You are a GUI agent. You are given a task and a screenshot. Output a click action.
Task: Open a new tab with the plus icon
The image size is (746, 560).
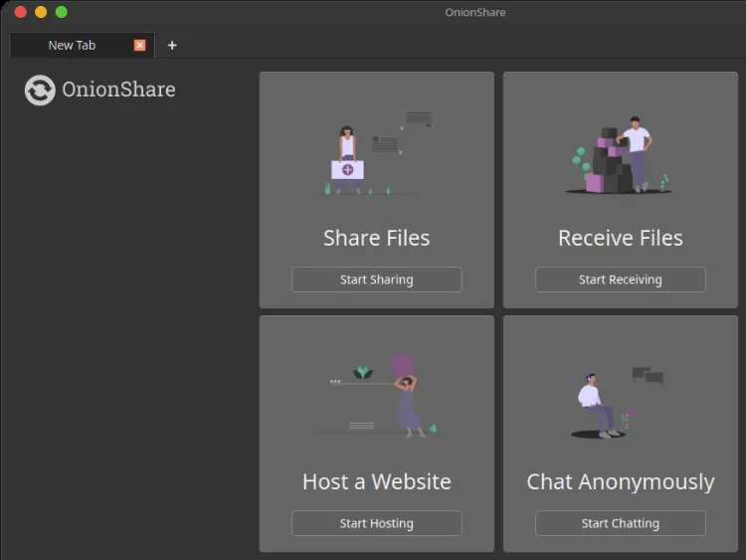[x=172, y=45]
